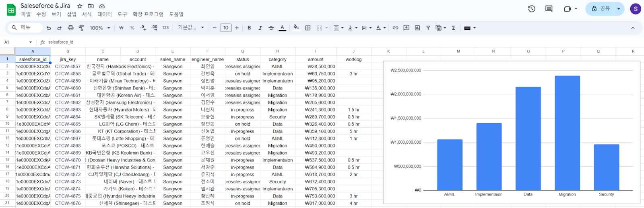Start a Meet call camera icon
Image resolution: width=644 pixels, height=208 pixels.
568,9
